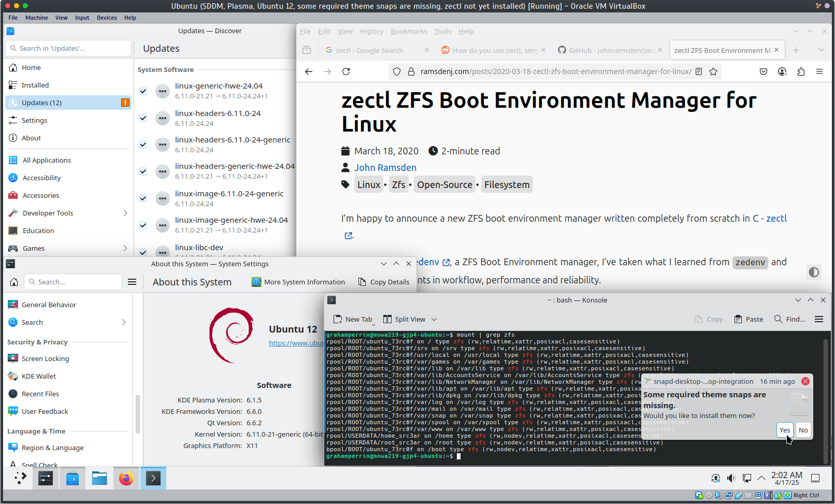Open the Firefox Bookmarks menu
Viewport: 835px width, 504px height.
409,31
